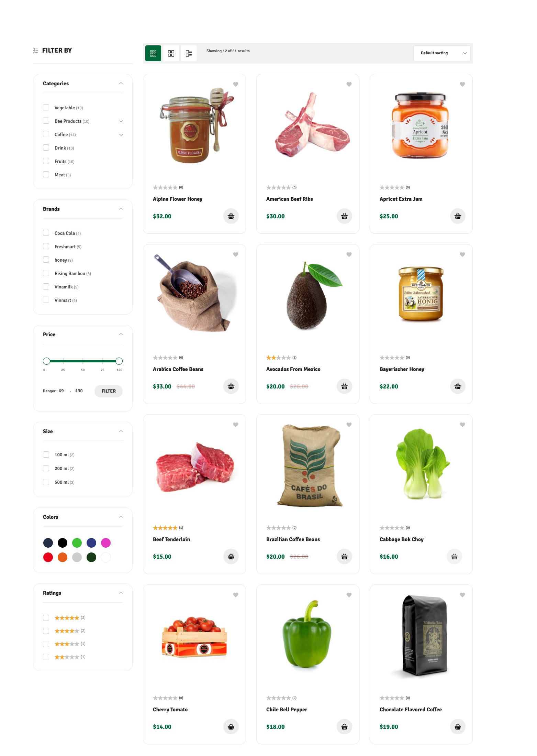
Task: Apply the price FILTER button
Action: [x=109, y=391]
